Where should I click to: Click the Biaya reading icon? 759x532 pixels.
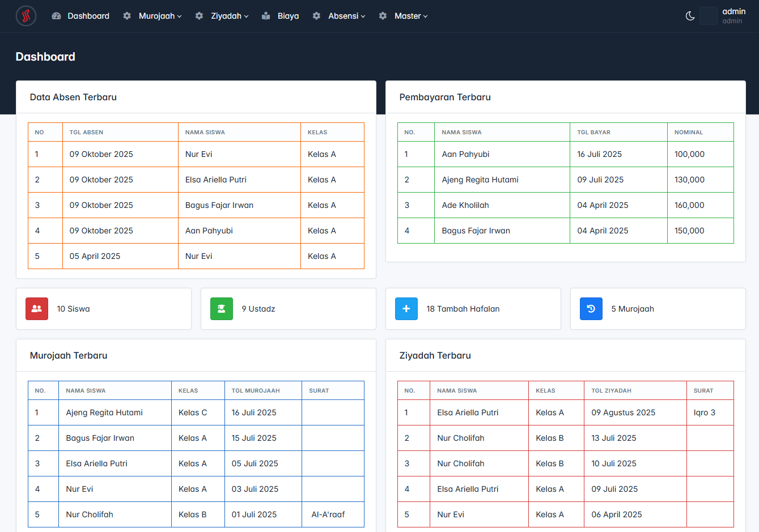[266, 16]
